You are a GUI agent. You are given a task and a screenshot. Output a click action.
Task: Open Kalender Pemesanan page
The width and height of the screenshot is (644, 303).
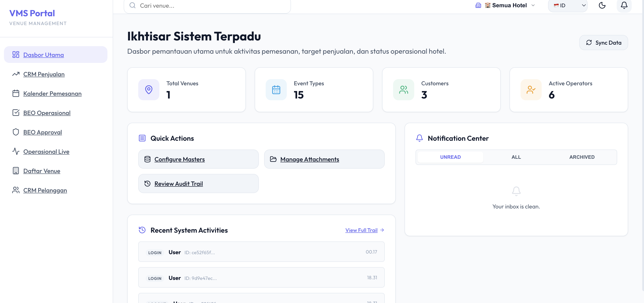(x=56, y=93)
